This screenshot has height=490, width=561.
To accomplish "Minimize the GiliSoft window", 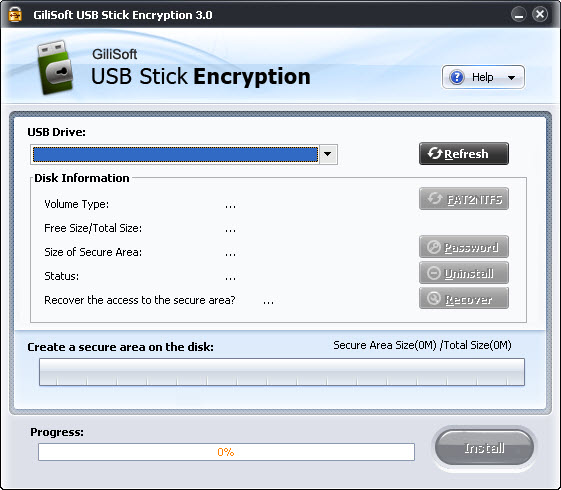I will point(518,15).
